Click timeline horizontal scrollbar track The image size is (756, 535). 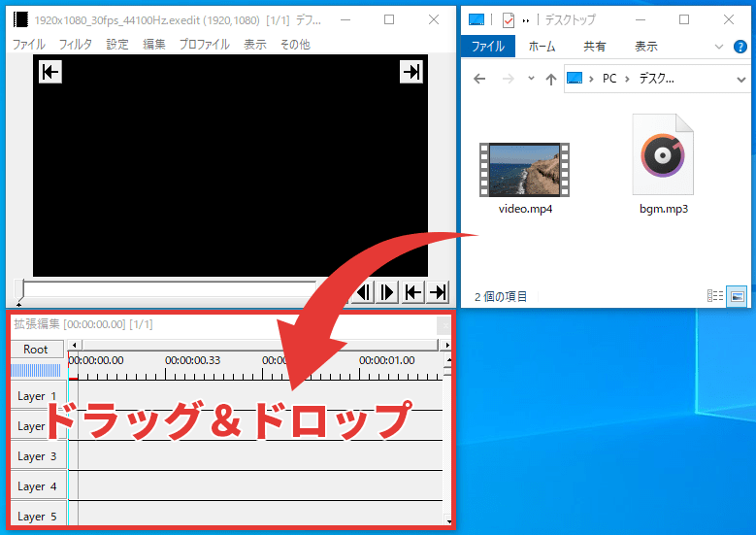(260, 345)
